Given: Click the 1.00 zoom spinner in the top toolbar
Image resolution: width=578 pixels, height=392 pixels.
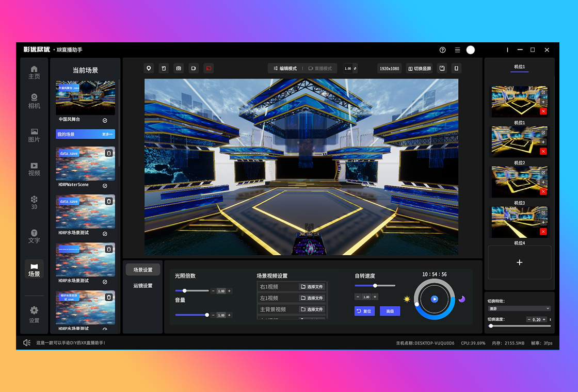Looking at the screenshot, I should tap(350, 69).
